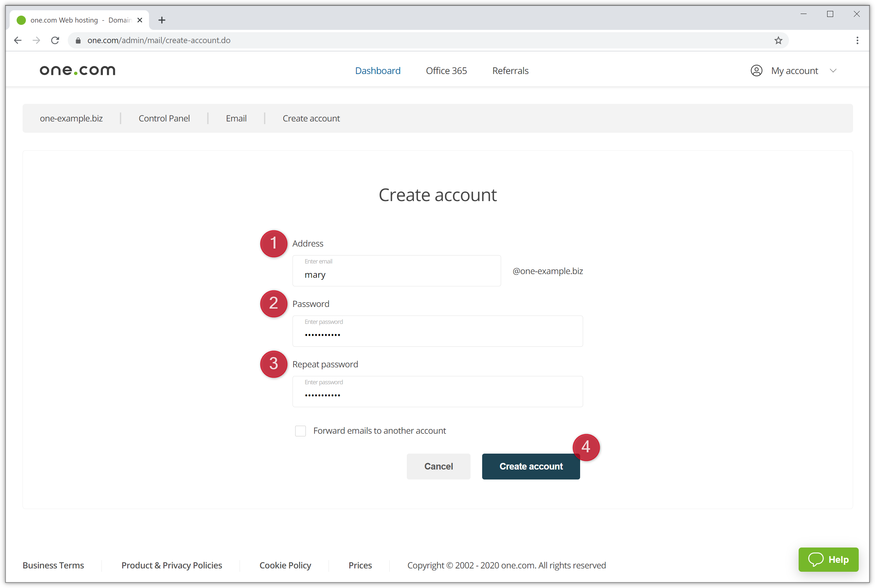
Task: Click the Office 365 menu item
Action: point(446,70)
